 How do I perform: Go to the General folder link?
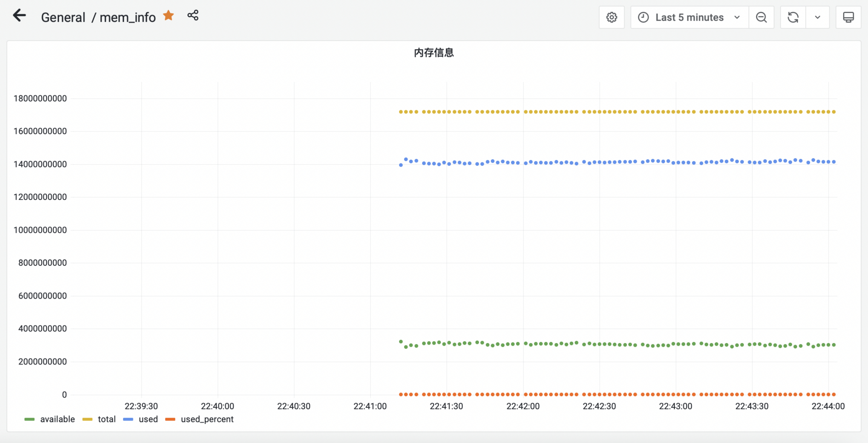pyautogui.click(x=63, y=17)
